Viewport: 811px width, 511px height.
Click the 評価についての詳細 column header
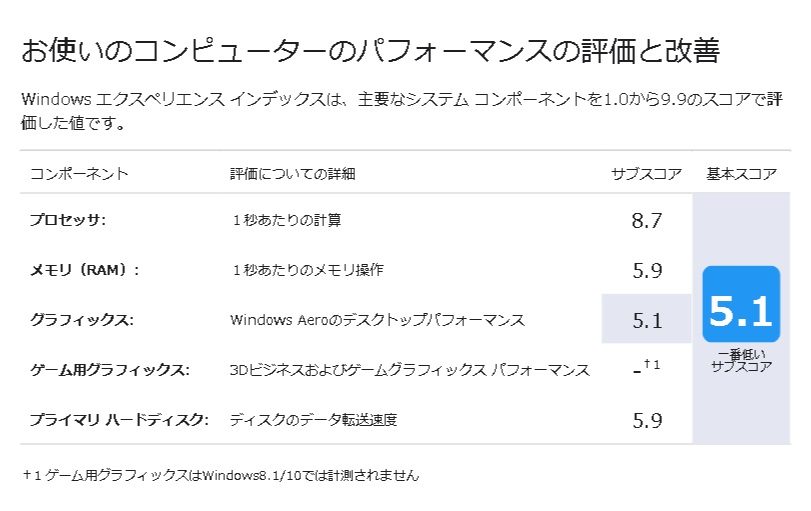292,174
